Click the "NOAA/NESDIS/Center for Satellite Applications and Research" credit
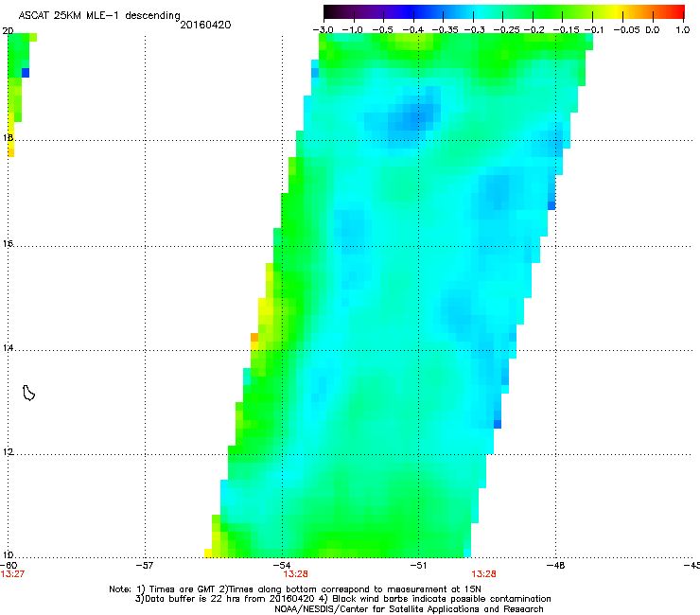The width and height of the screenshot is (700, 615). coord(409,609)
